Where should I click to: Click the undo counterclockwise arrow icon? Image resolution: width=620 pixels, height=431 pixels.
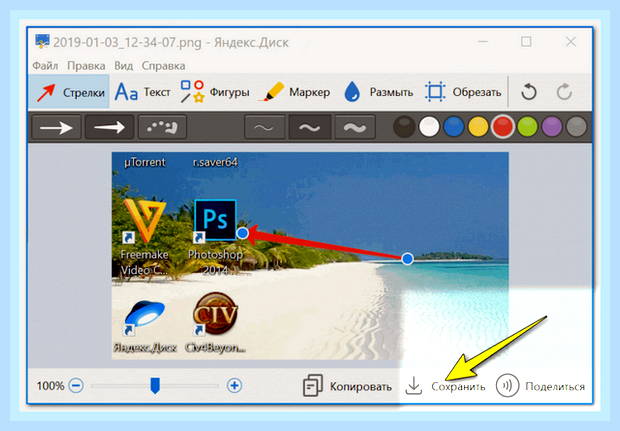pos(529,92)
